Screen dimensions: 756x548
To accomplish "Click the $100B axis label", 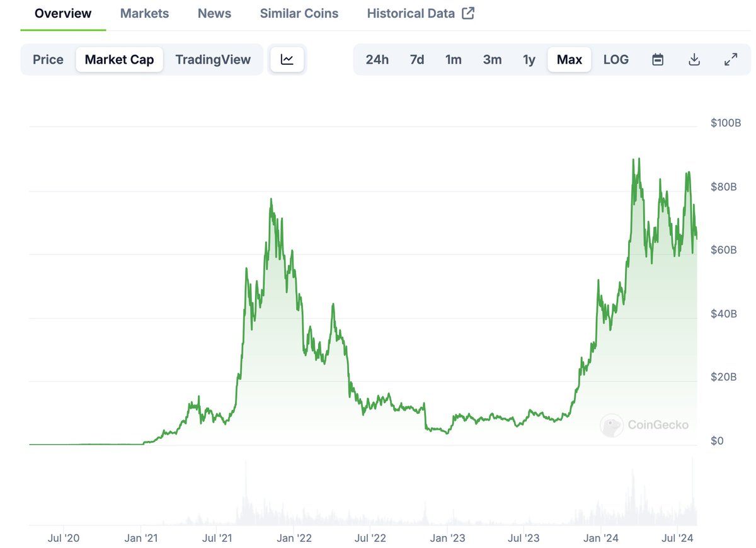I will (x=726, y=123).
